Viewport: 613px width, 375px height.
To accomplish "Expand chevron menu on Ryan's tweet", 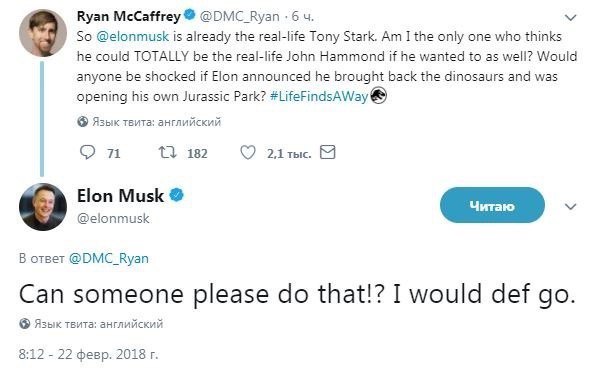I will [571, 18].
